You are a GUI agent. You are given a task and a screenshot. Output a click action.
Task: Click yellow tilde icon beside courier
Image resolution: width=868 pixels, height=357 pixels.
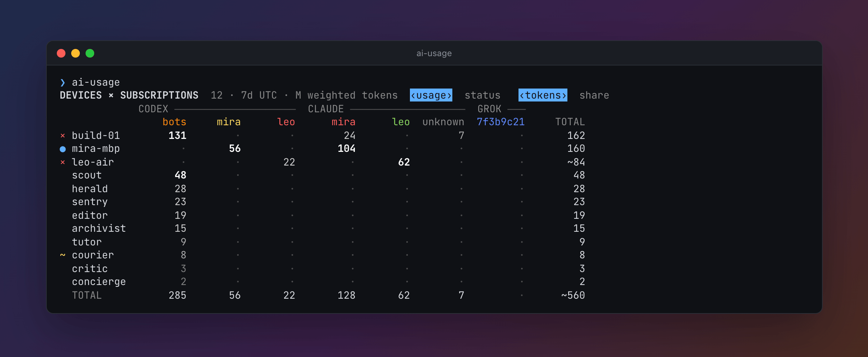point(63,255)
